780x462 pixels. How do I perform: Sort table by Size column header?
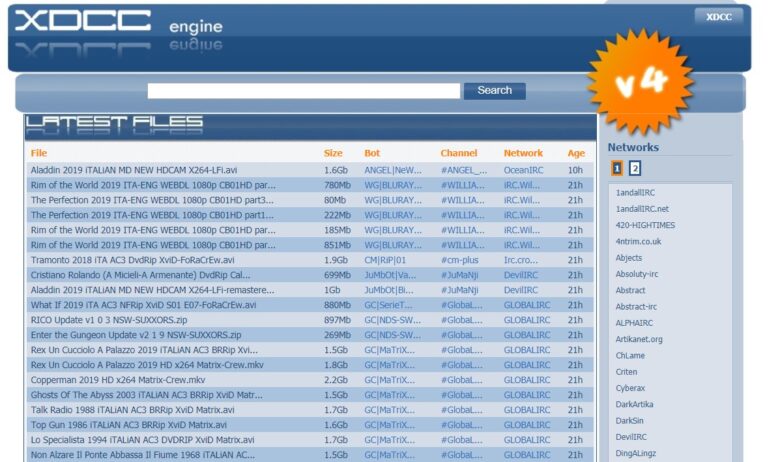[x=333, y=153]
